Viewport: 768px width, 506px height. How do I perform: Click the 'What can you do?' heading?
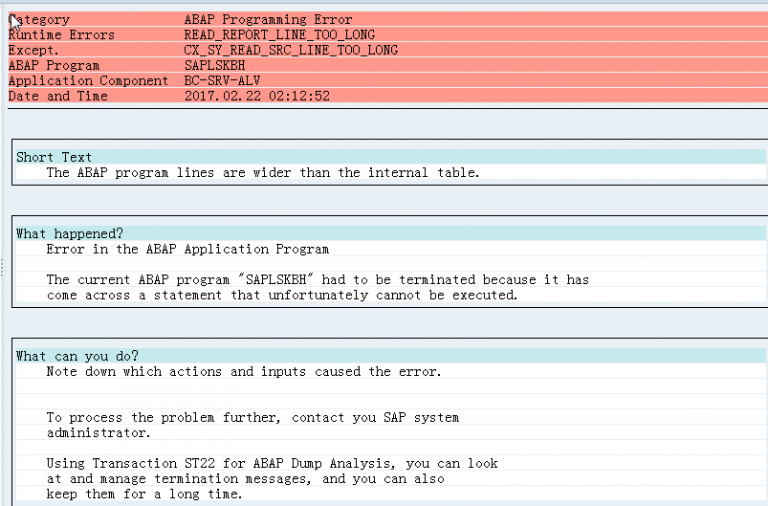[77, 356]
